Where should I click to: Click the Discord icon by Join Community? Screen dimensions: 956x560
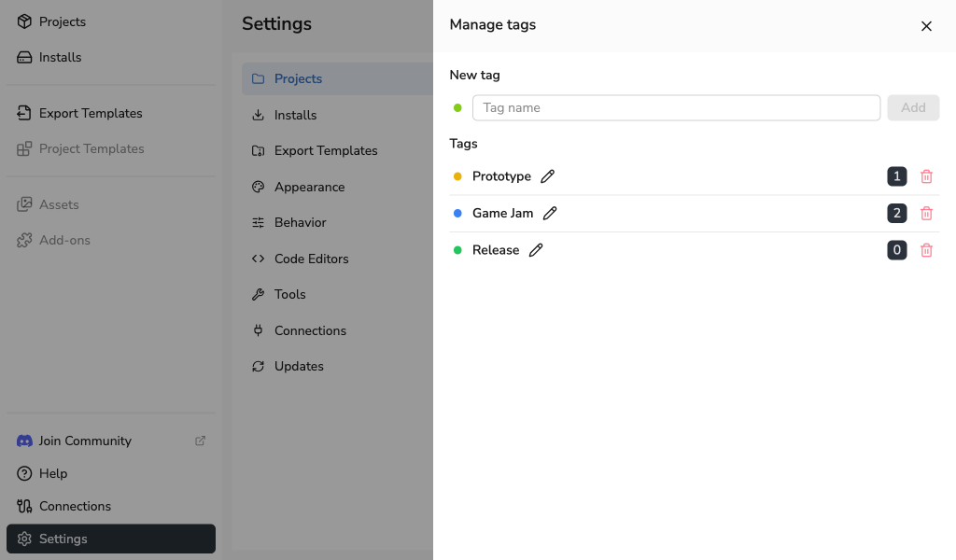pyautogui.click(x=24, y=441)
